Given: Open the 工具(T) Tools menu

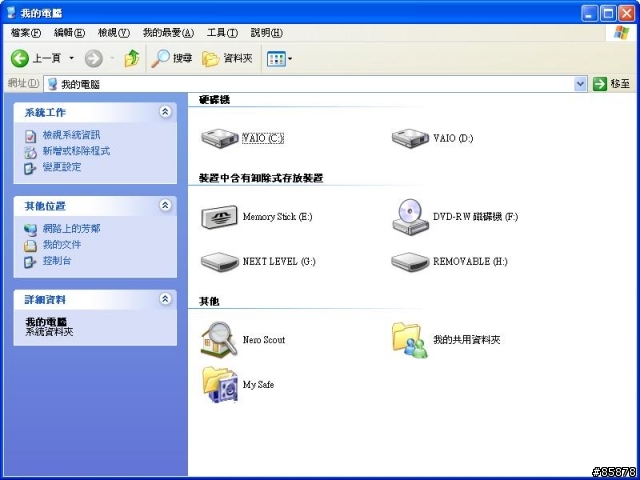Looking at the screenshot, I should (222, 33).
